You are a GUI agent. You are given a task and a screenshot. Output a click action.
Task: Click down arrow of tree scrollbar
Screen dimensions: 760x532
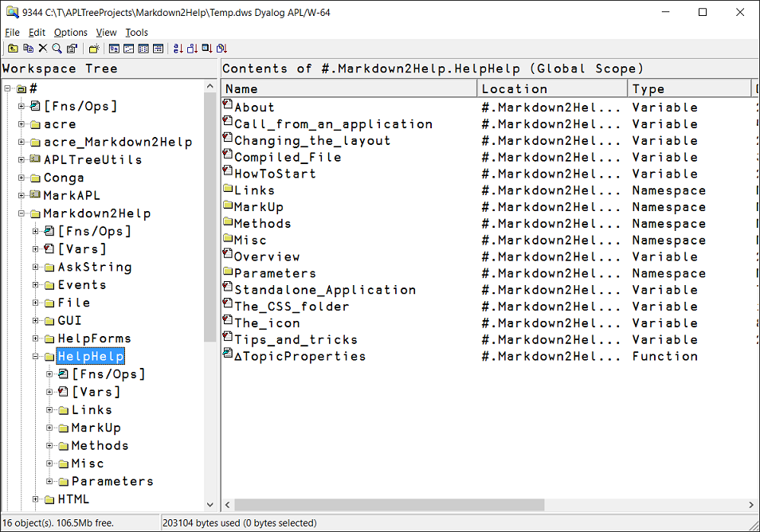click(x=210, y=504)
